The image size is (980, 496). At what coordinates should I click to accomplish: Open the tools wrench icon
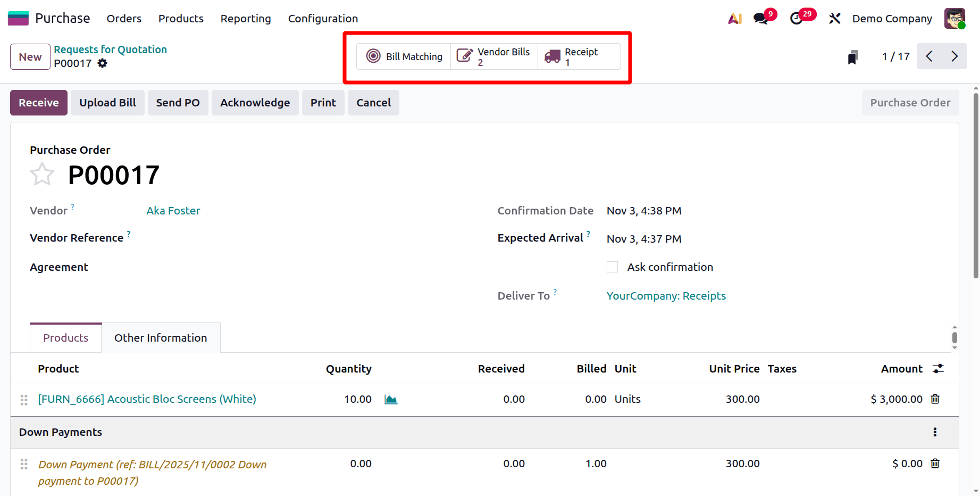point(834,18)
